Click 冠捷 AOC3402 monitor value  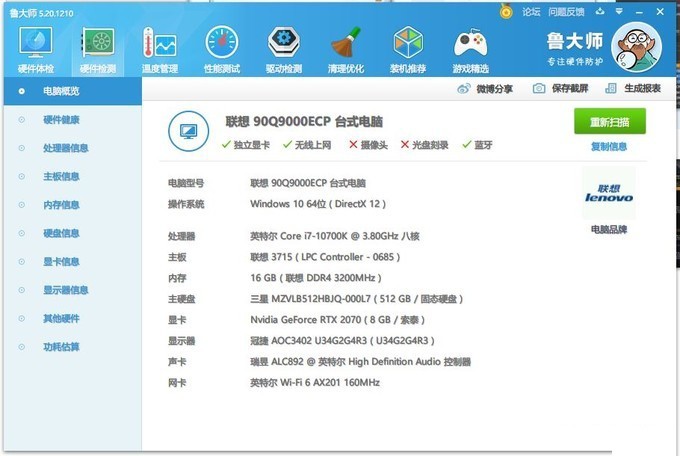click(342, 341)
